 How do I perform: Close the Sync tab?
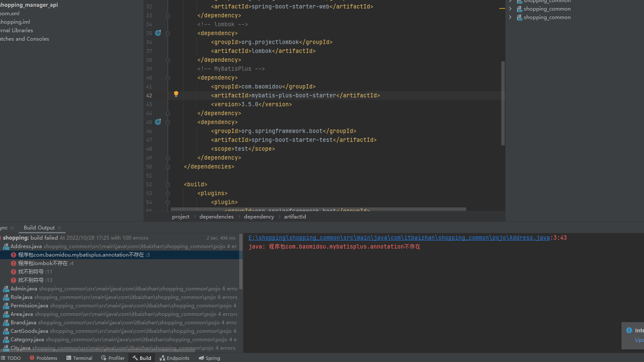click(x=12, y=228)
